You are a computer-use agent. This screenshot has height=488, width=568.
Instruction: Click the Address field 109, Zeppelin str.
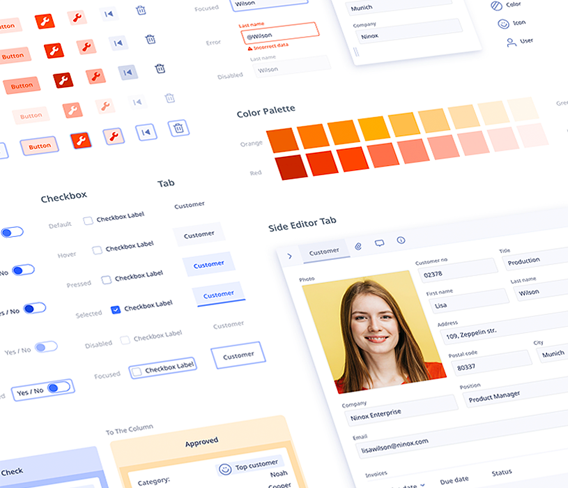click(x=505, y=329)
